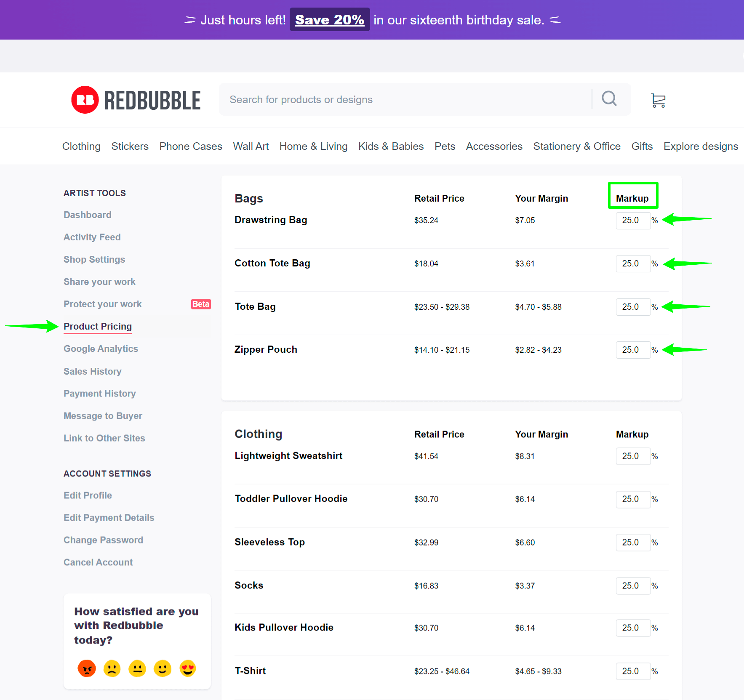Select Product Pricing in the sidebar

tap(98, 326)
